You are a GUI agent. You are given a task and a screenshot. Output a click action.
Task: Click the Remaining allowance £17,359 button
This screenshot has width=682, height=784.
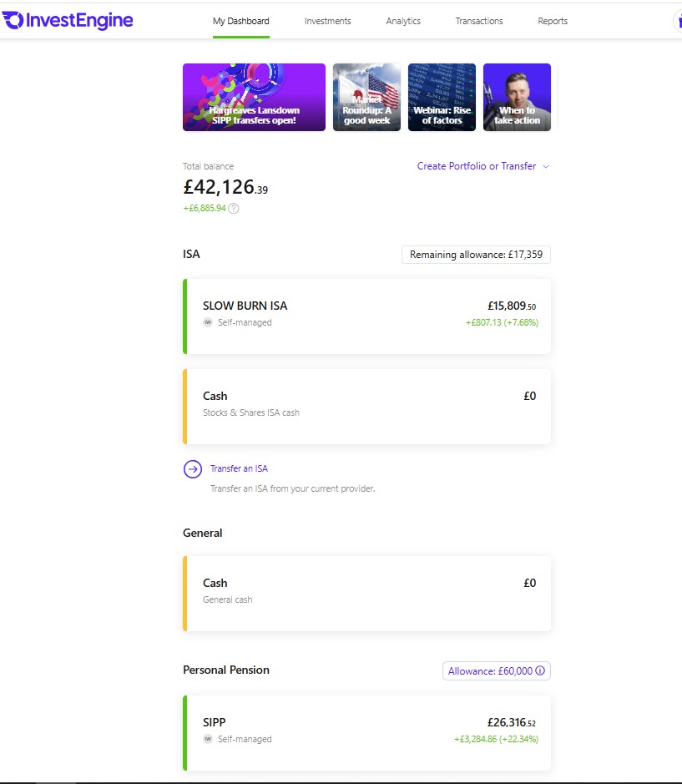point(476,255)
